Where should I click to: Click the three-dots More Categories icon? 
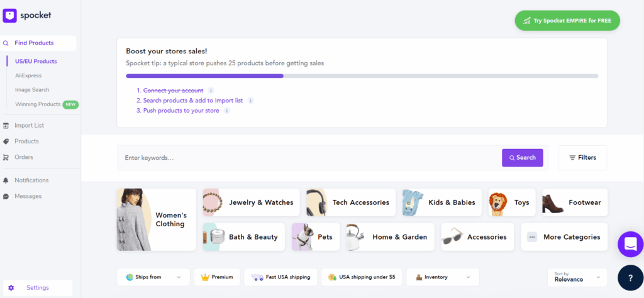532,237
